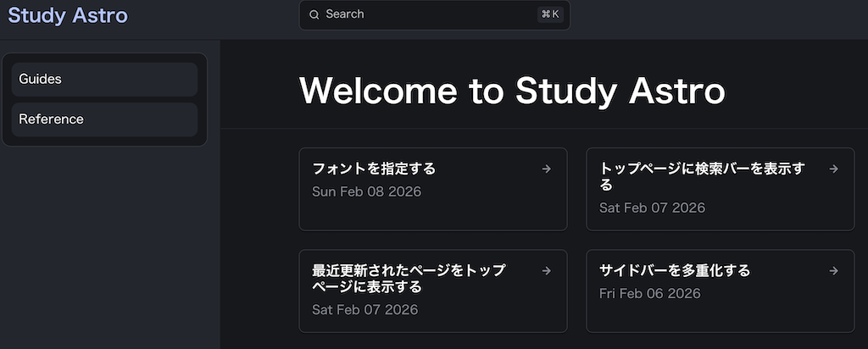Open the 最近更新されたページをトップページに表示する article
Viewport: 868px width, 349px height.
coord(409,279)
